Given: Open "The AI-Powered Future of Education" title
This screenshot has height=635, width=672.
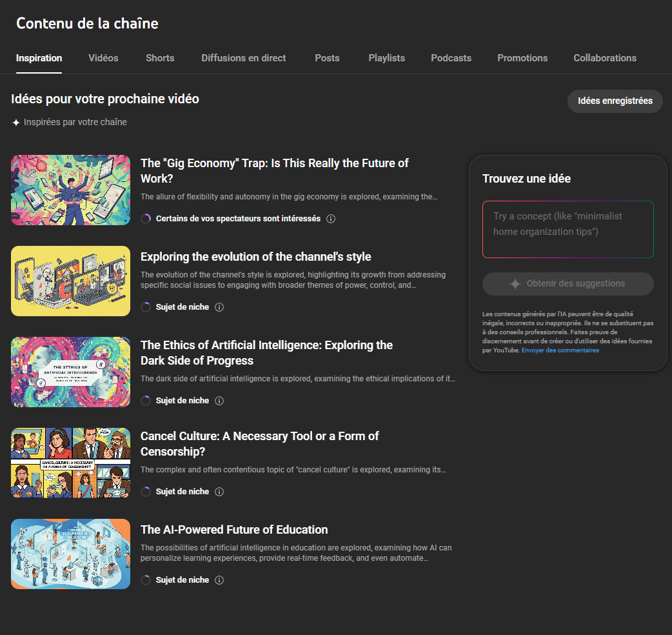Looking at the screenshot, I should pos(234,530).
